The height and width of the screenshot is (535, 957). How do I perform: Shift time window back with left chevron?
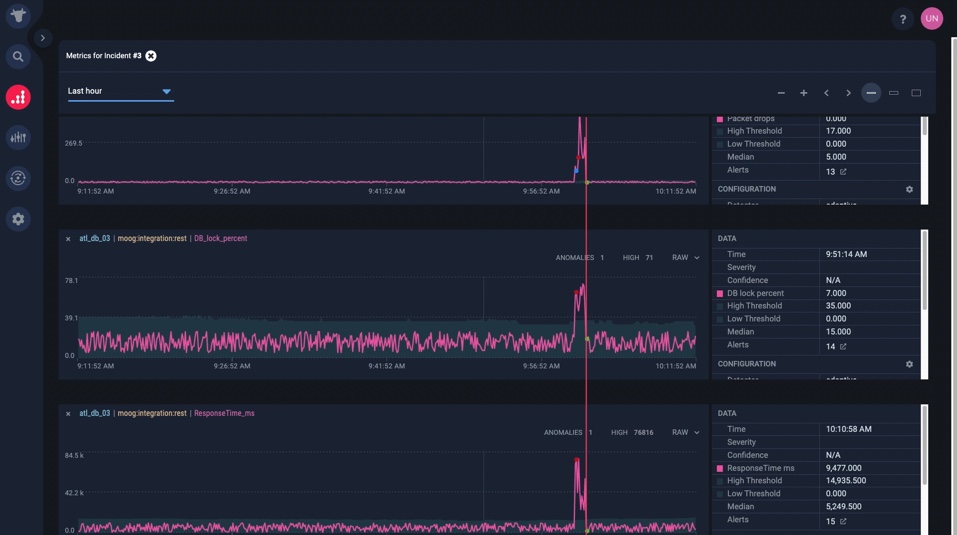(x=826, y=93)
